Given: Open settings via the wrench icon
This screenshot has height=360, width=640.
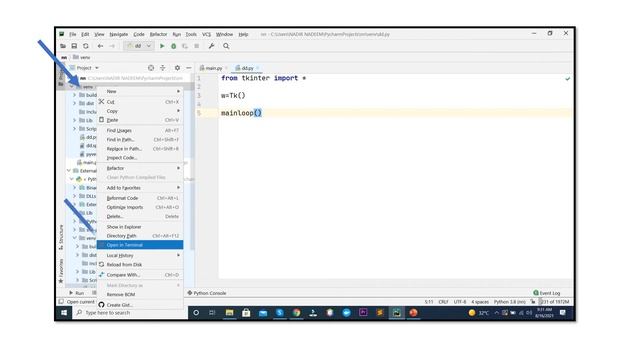Looking at the screenshot, I should coord(211,46).
